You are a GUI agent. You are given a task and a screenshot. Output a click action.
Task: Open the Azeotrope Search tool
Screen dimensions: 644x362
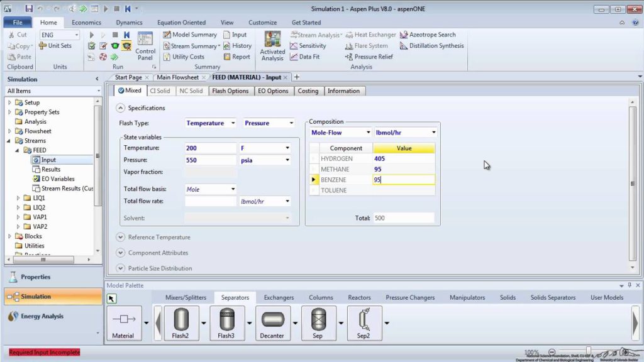[428, 35]
